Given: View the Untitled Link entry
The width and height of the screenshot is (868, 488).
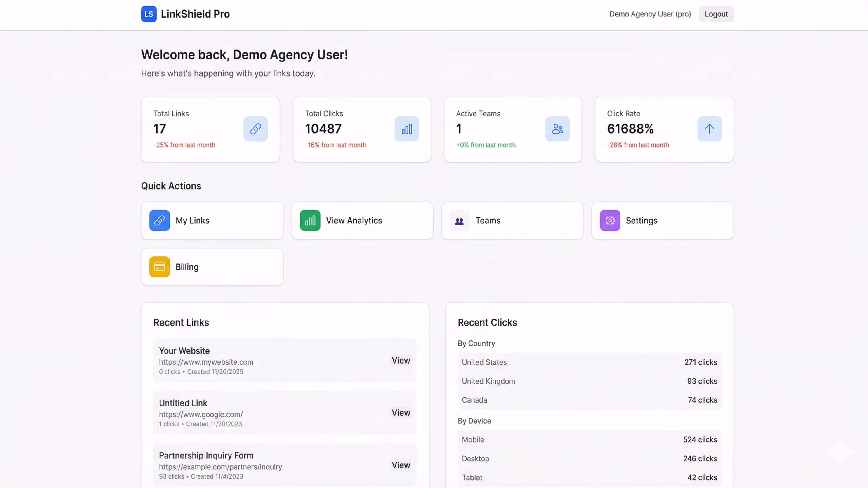Looking at the screenshot, I should coord(401,413).
